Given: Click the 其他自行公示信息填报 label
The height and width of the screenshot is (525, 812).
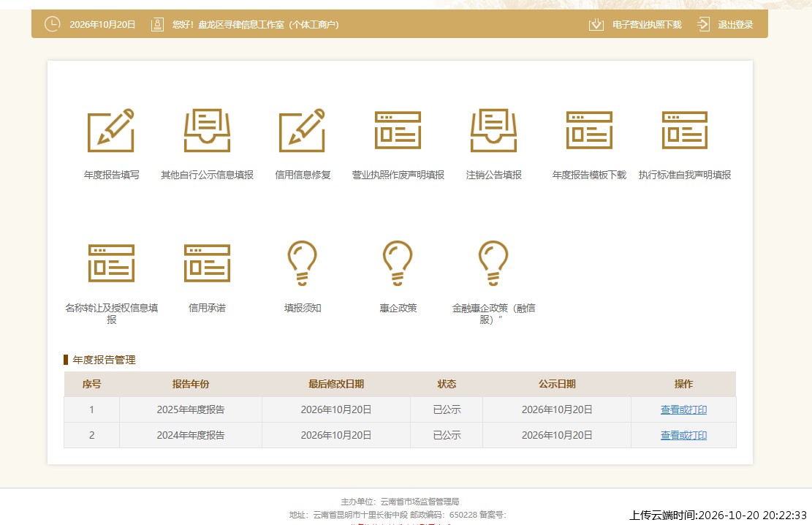Looking at the screenshot, I should [x=207, y=175].
